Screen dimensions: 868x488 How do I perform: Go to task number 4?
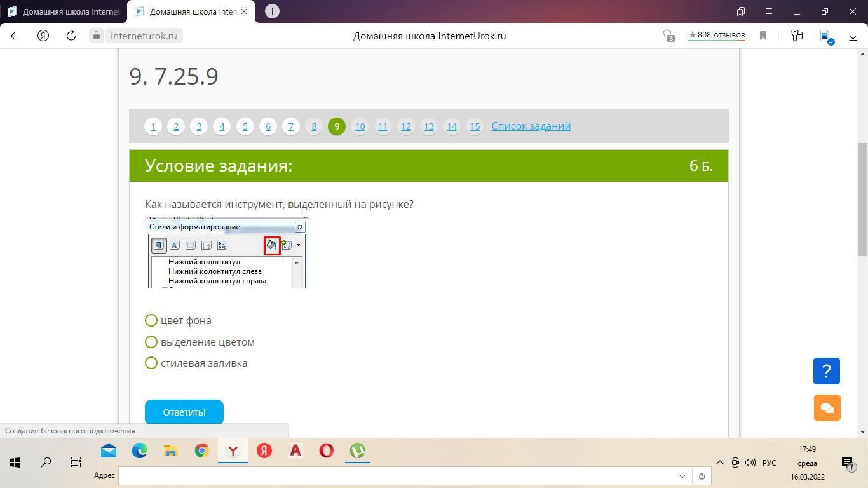pos(222,126)
